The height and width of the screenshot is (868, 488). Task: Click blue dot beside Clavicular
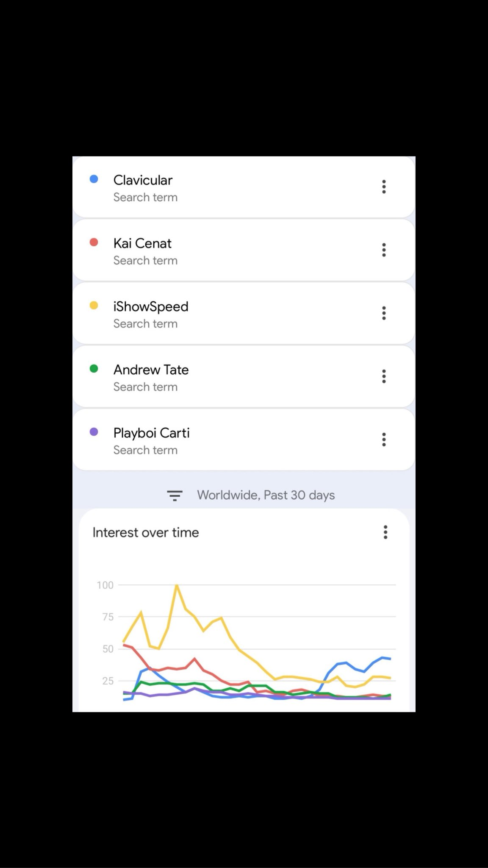click(94, 179)
